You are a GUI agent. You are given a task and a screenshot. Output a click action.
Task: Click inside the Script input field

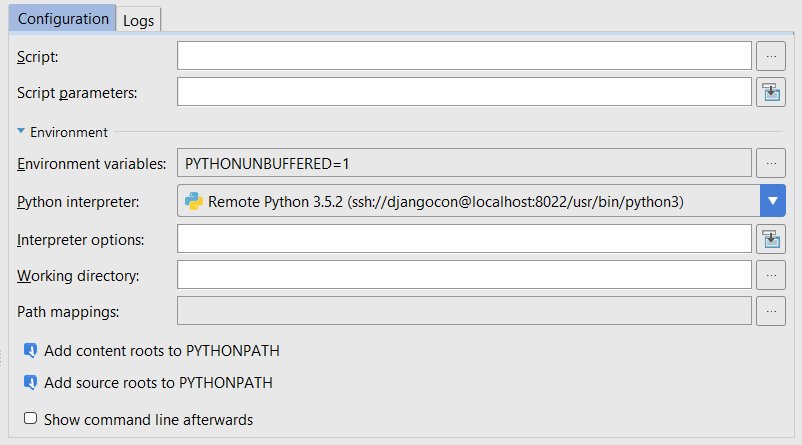(x=464, y=56)
